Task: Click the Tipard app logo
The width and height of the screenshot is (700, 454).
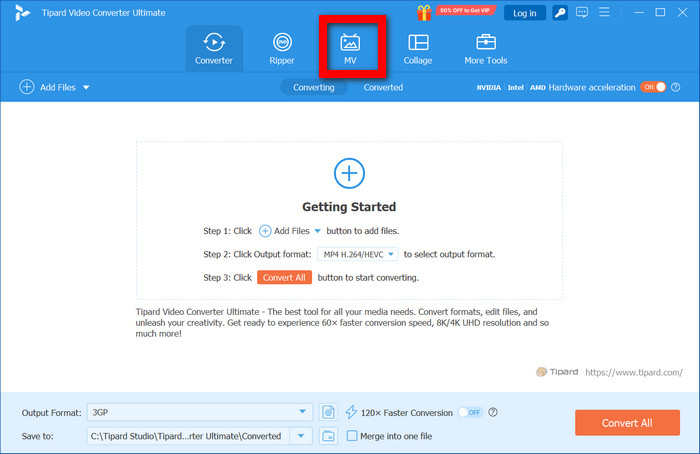Action: tap(21, 12)
